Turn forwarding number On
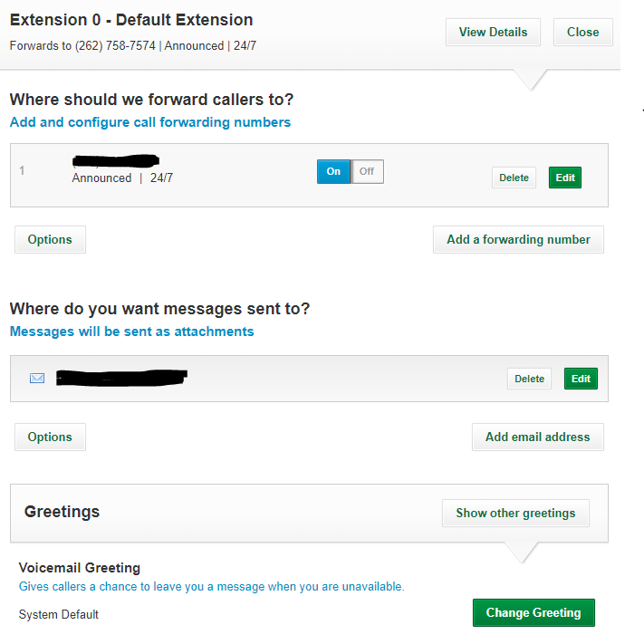The height and width of the screenshot is (644, 644). click(333, 172)
